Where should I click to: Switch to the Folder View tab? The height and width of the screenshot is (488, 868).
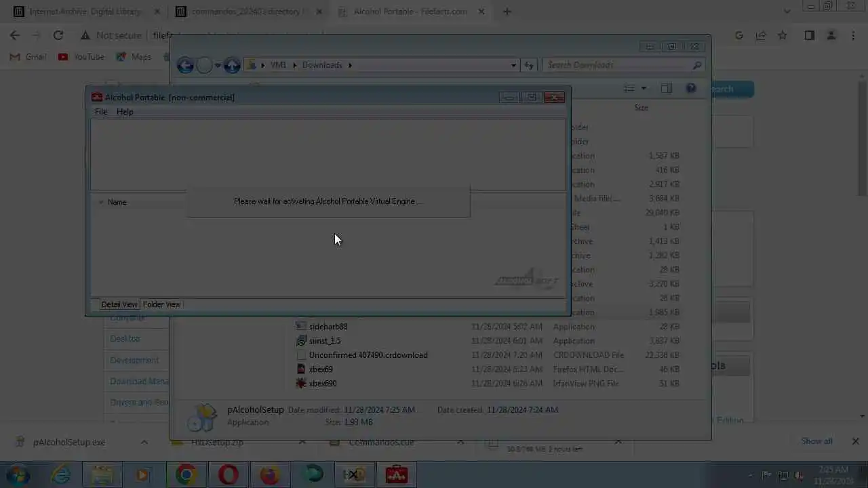[161, 304]
